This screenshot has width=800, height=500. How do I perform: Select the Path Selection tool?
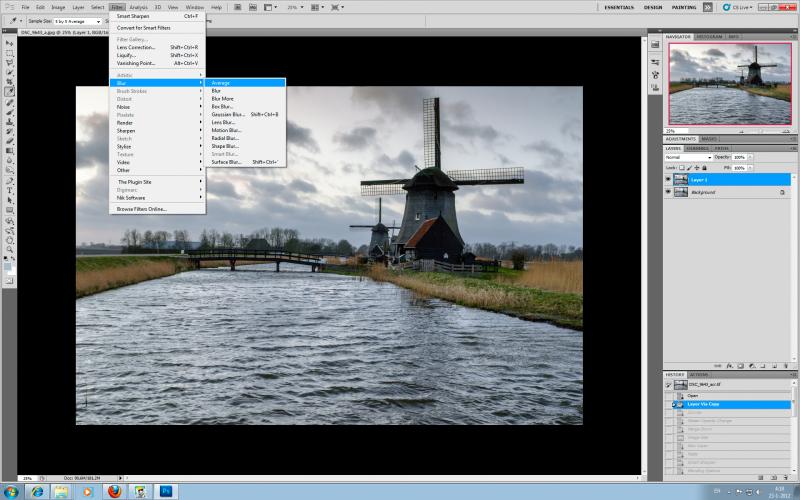[9, 201]
